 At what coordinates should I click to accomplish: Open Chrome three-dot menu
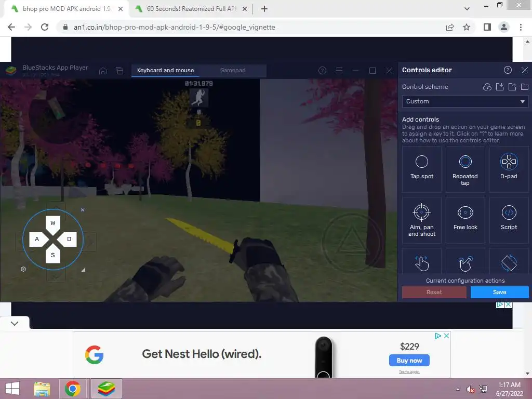pyautogui.click(x=521, y=27)
